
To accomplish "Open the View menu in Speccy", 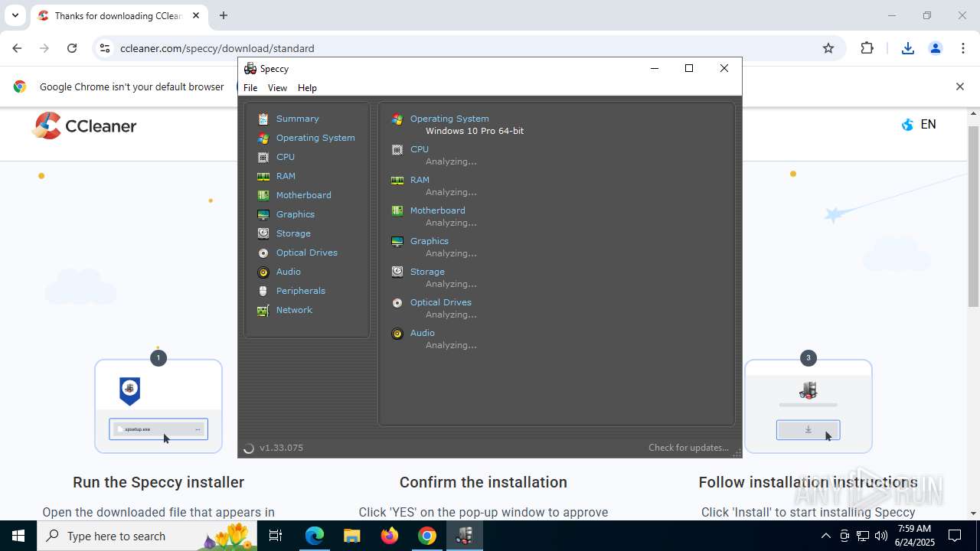I will 277,88.
